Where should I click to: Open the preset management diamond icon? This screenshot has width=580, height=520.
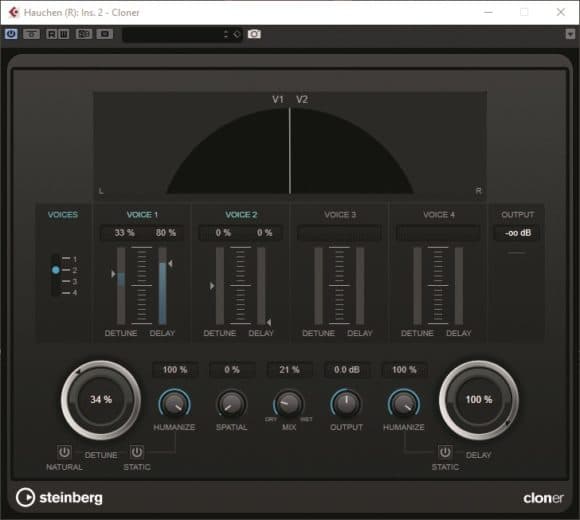[237, 34]
